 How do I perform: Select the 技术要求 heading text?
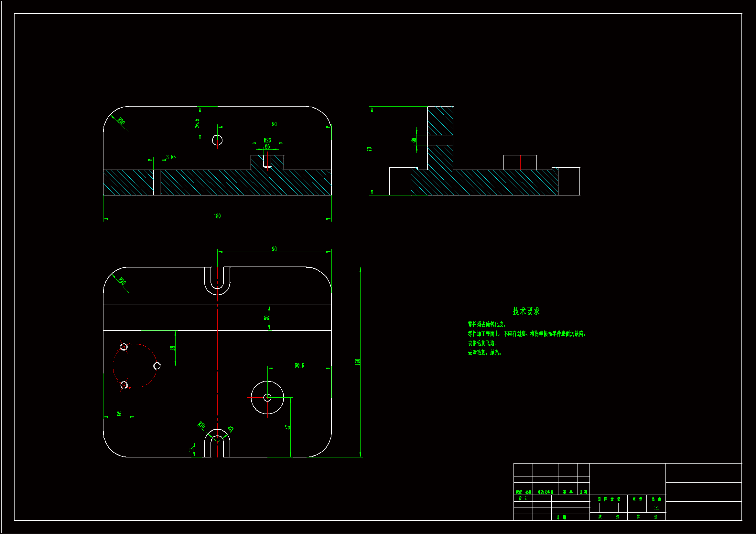coord(526,311)
